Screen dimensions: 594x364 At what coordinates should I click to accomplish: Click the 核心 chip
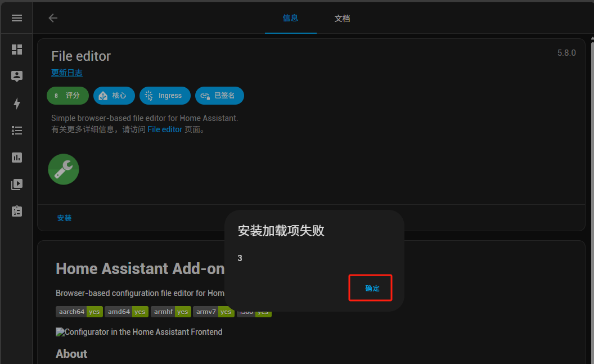[x=114, y=96]
